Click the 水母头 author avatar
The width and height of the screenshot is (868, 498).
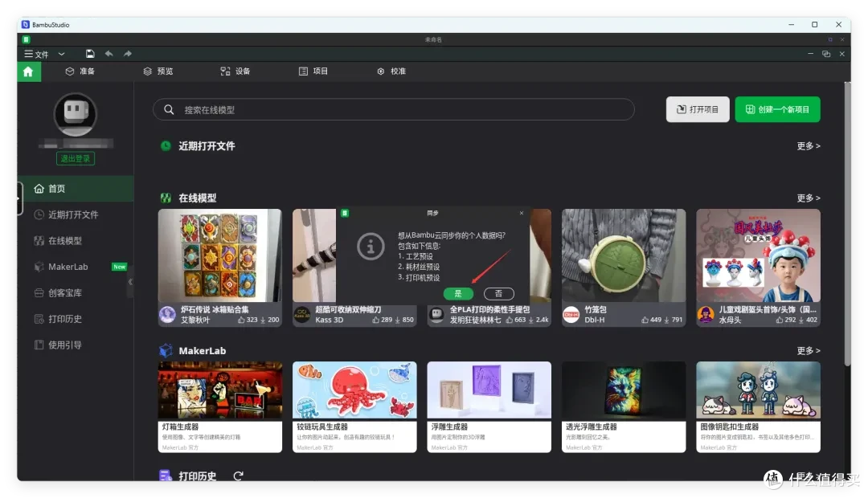coord(706,315)
